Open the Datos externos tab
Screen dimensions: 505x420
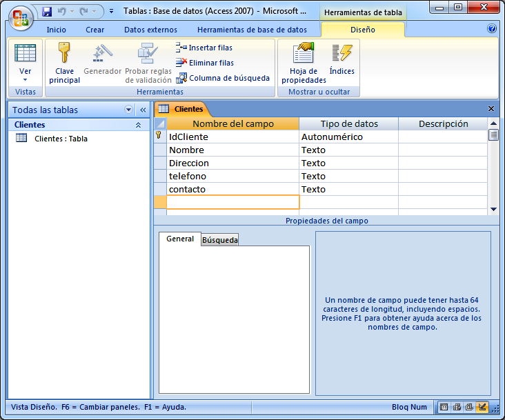click(x=150, y=30)
